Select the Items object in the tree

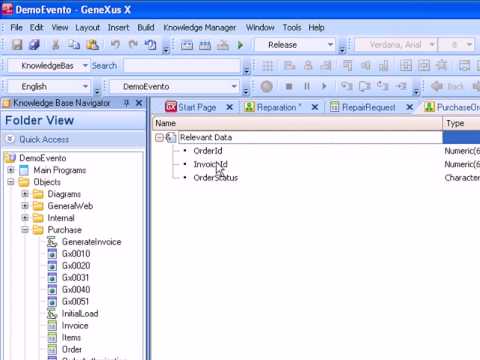[x=71, y=338]
